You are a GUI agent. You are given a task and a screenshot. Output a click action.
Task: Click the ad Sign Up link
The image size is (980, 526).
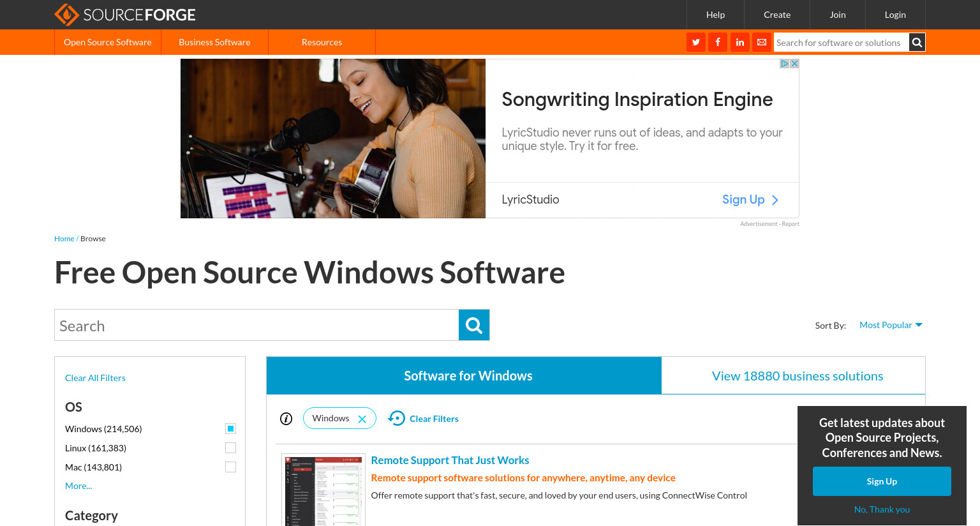743,200
